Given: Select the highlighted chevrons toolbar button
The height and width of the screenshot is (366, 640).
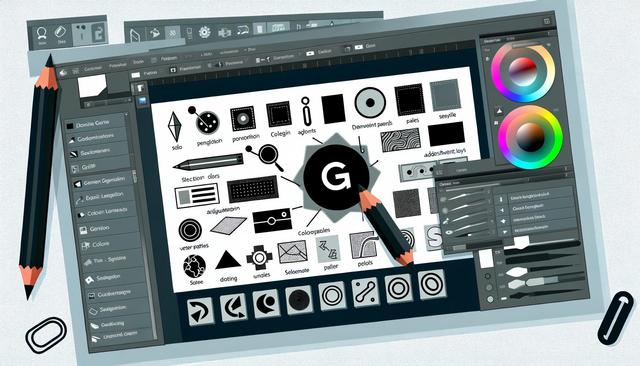Looking at the screenshot, I should pyautogui.click(x=173, y=33).
